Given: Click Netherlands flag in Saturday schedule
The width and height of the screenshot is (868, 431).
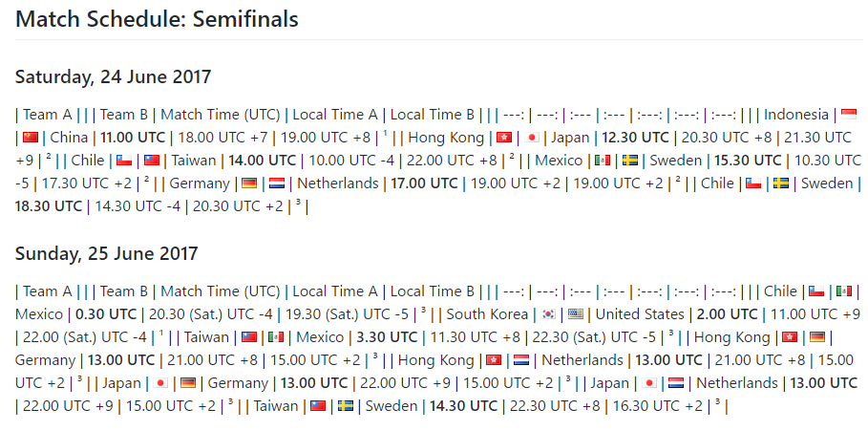Looking at the screenshot, I should tap(277, 183).
